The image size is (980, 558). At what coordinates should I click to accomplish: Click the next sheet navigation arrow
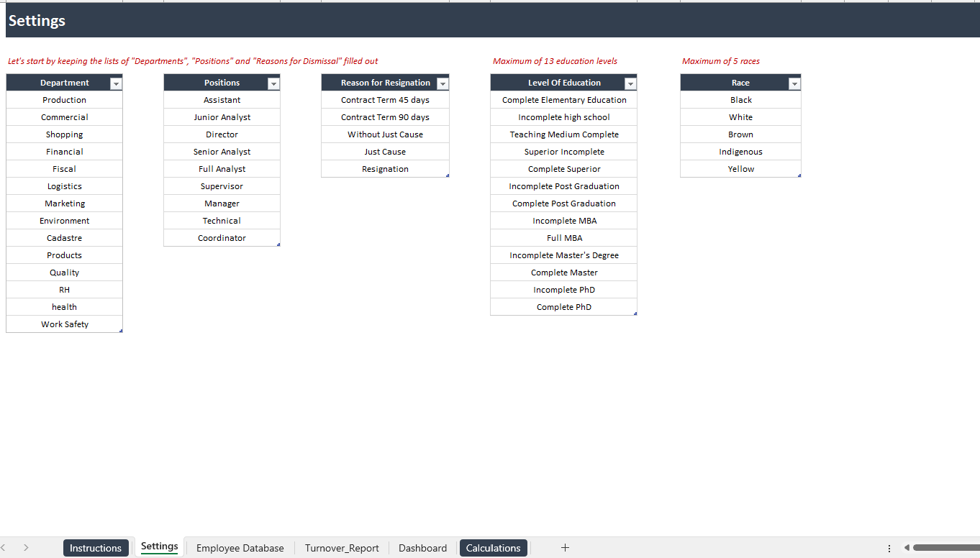click(x=25, y=547)
